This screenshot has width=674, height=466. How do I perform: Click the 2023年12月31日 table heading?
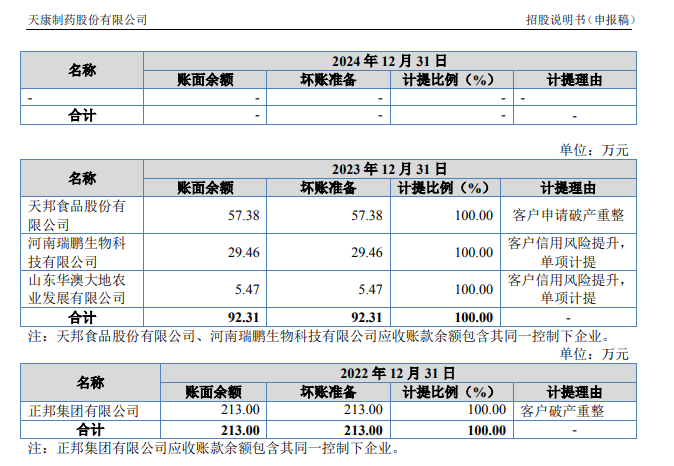[389, 169]
